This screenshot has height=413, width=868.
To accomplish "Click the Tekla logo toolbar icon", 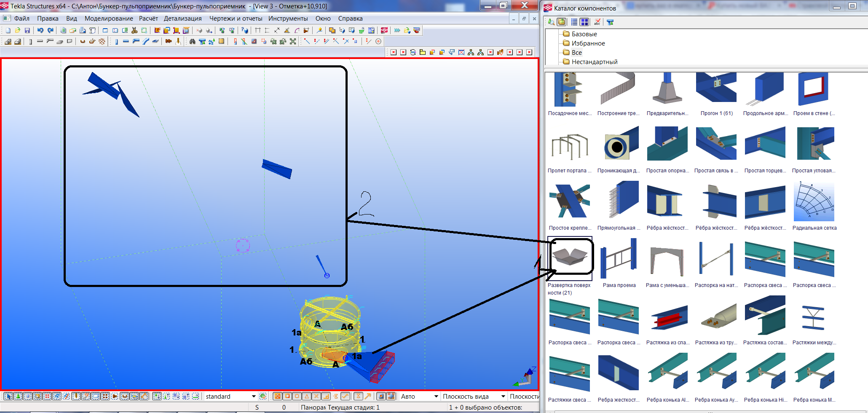I will [x=384, y=30].
